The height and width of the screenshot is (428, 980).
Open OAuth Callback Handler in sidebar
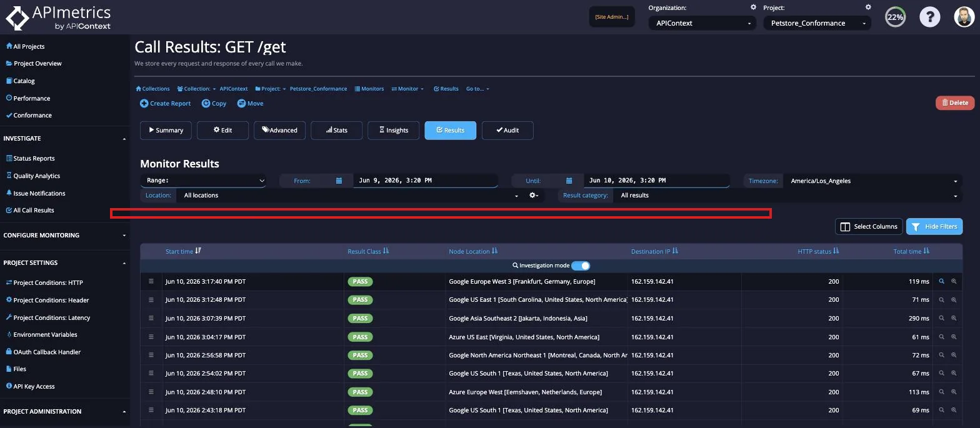click(43, 352)
